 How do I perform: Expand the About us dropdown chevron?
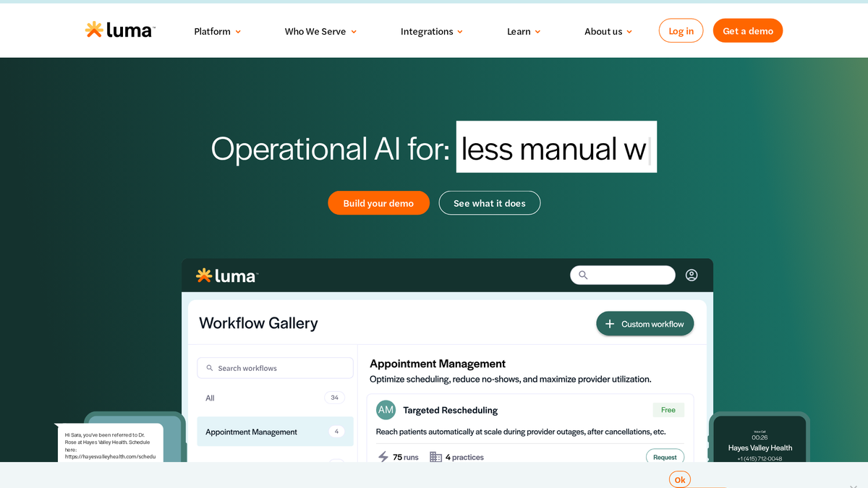tap(629, 32)
